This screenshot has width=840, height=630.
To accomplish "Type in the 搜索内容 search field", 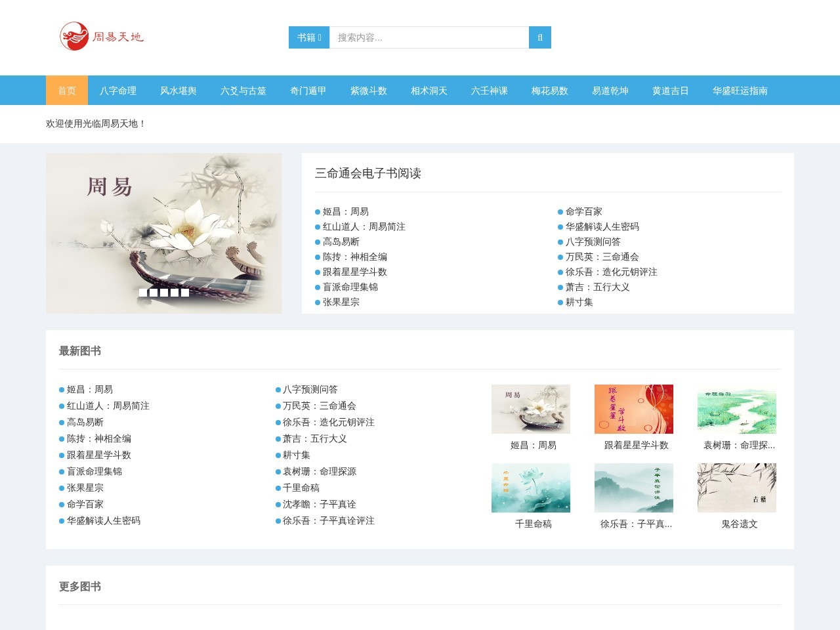I will tap(429, 37).
